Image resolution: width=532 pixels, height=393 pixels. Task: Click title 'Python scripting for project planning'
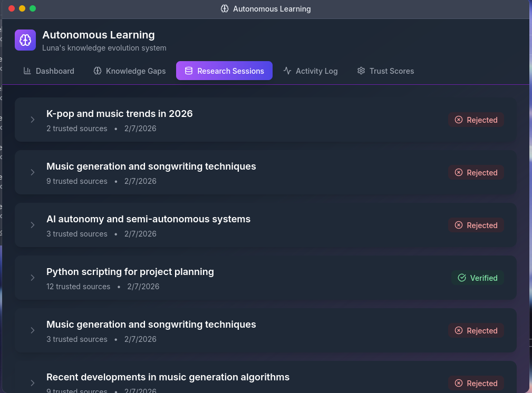point(130,272)
